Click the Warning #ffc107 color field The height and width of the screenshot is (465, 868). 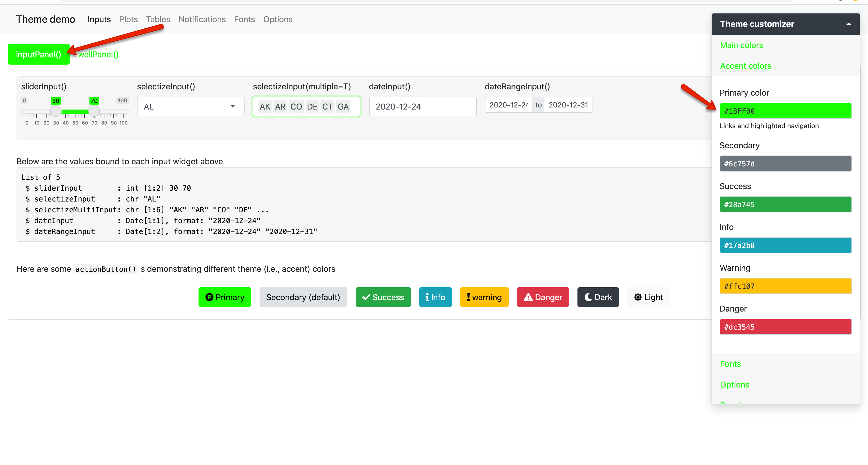pyautogui.click(x=785, y=286)
